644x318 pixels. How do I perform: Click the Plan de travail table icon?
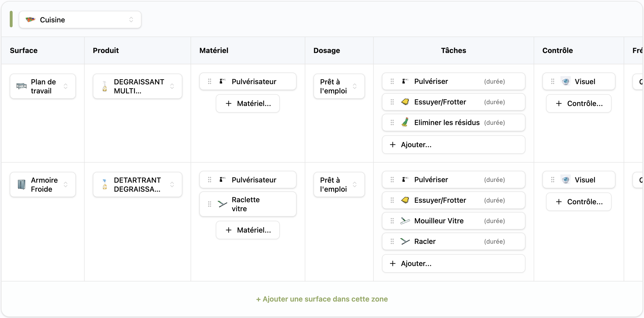pyautogui.click(x=22, y=86)
